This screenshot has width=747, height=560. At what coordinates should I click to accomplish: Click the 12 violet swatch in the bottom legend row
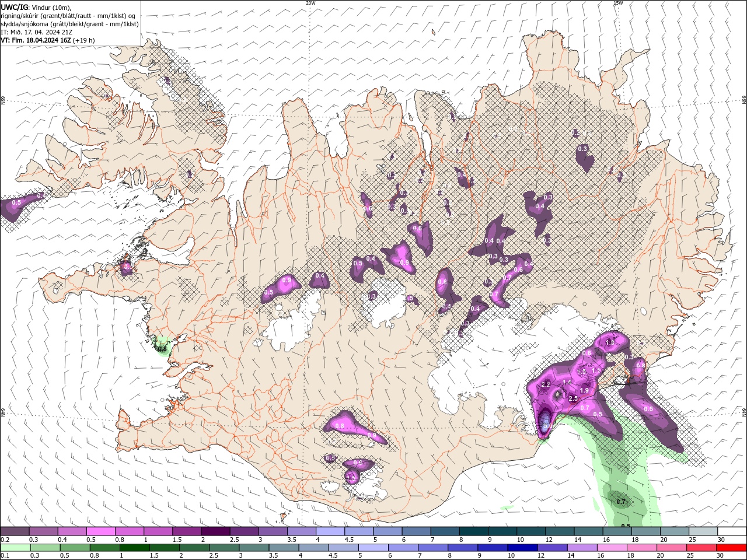551,548
